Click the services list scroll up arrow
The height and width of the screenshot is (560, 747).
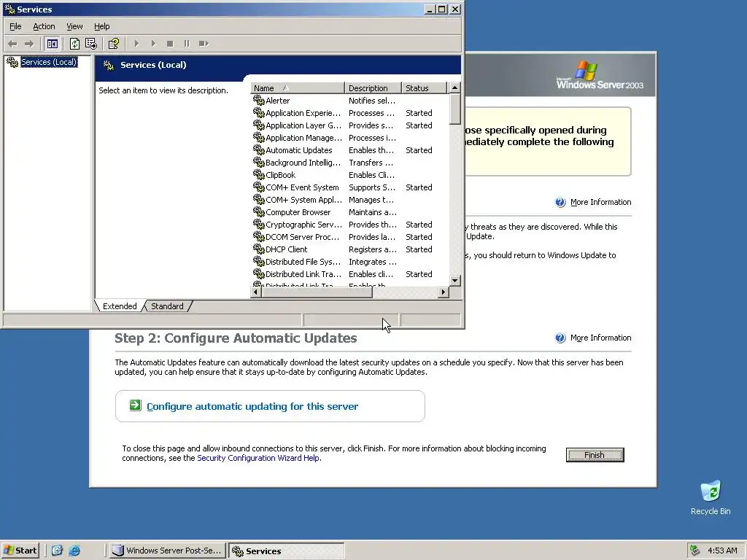click(454, 88)
